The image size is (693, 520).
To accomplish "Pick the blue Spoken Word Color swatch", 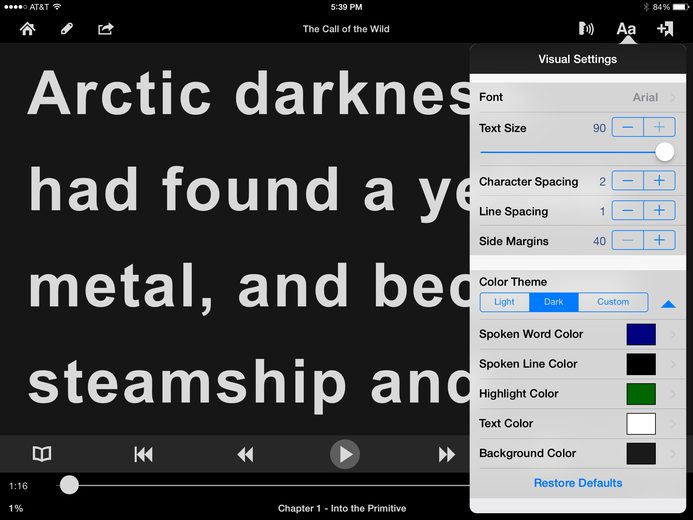I will (x=641, y=334).
